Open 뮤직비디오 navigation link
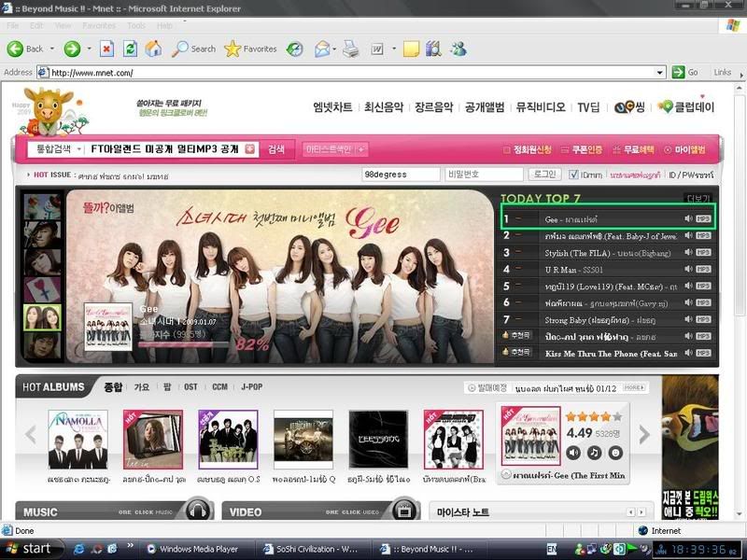The height and width of the screenshot is (560, 747). [541, 107]
